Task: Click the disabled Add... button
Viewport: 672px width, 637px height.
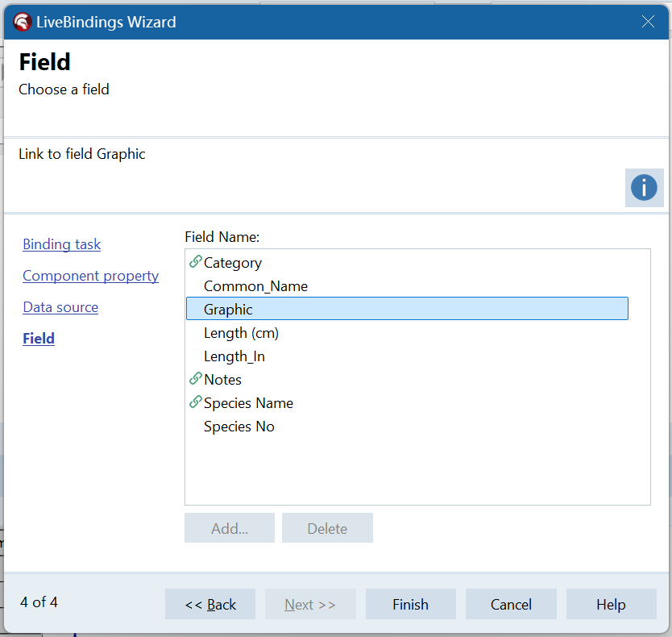Action: click(x=230, y=528)
